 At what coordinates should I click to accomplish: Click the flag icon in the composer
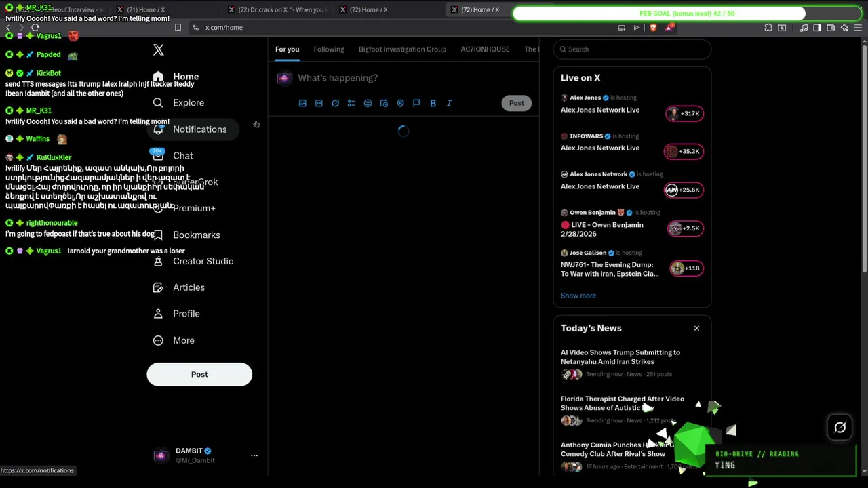[x=416, y=103]
